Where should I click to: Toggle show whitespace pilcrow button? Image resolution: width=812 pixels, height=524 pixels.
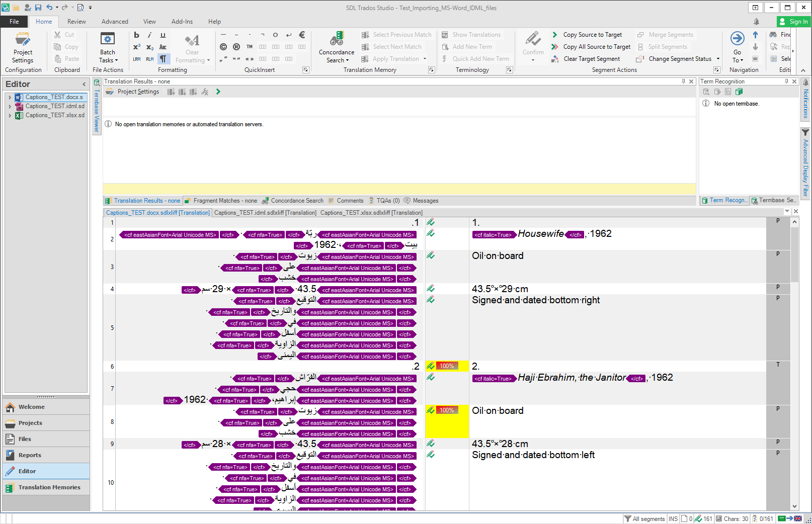(x=163, y=59)
